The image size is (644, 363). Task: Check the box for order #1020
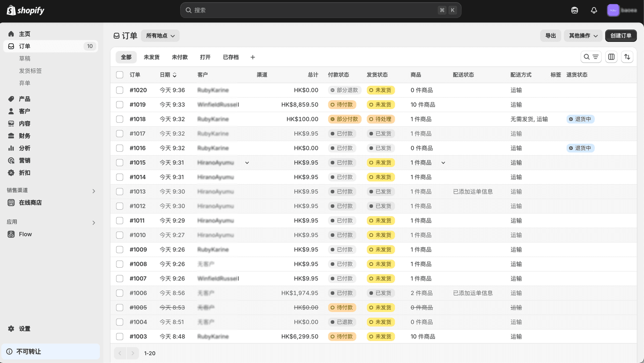pyautogui.click(x=120, y=90)
